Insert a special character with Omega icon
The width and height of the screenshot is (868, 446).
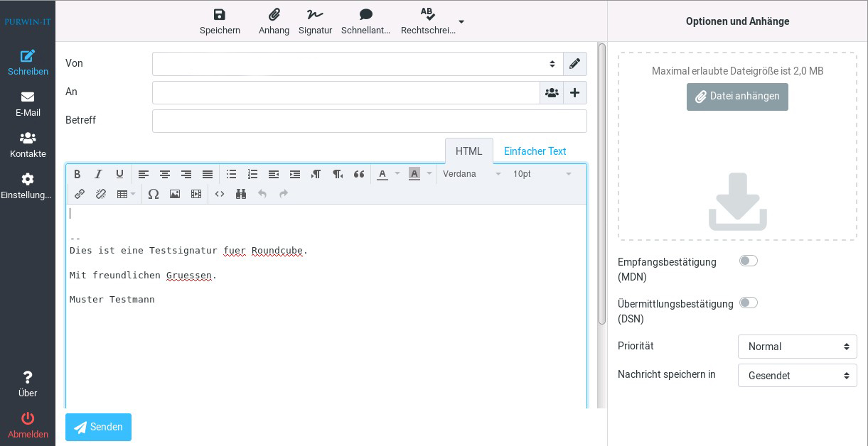pos(153,194)
